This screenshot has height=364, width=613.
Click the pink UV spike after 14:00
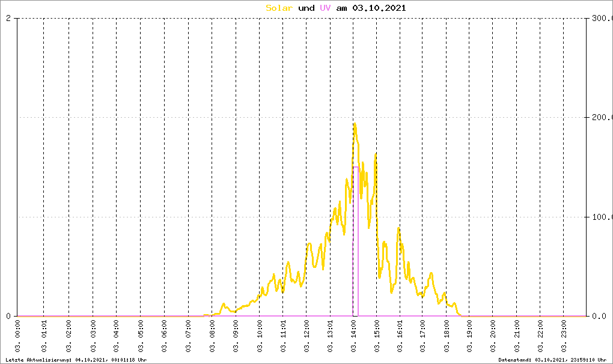pyautogui.click(x=356, y=241)
